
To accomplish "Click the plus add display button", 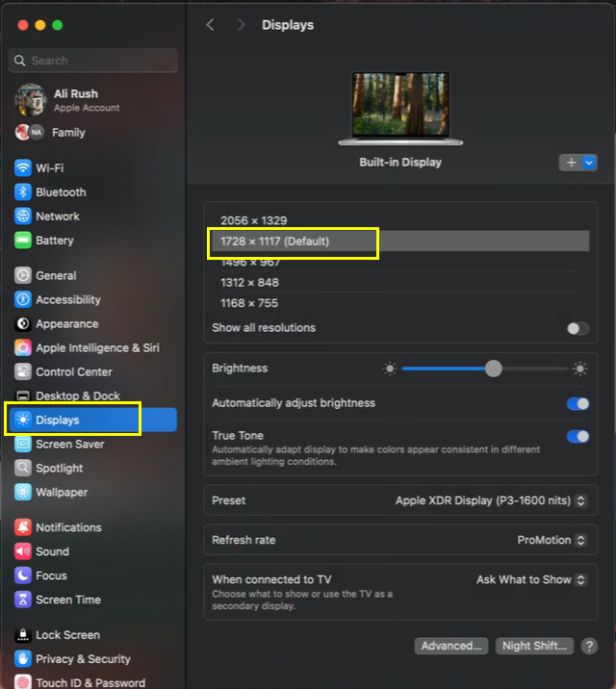I will coord(571,163).
